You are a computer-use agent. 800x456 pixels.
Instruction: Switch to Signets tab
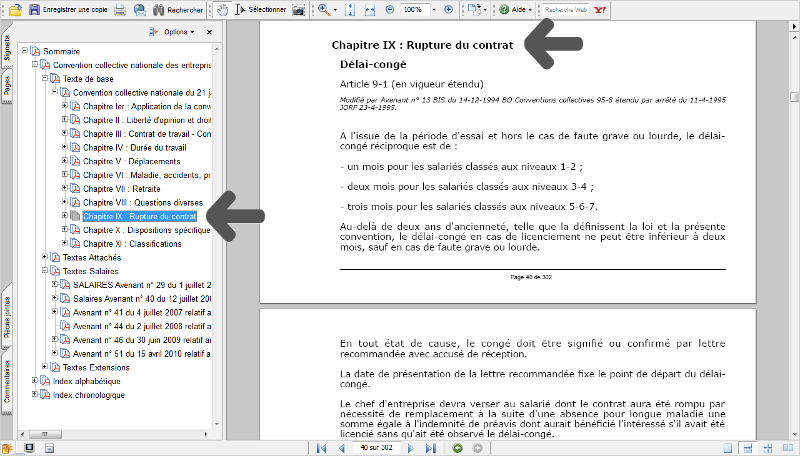(7, 48)
